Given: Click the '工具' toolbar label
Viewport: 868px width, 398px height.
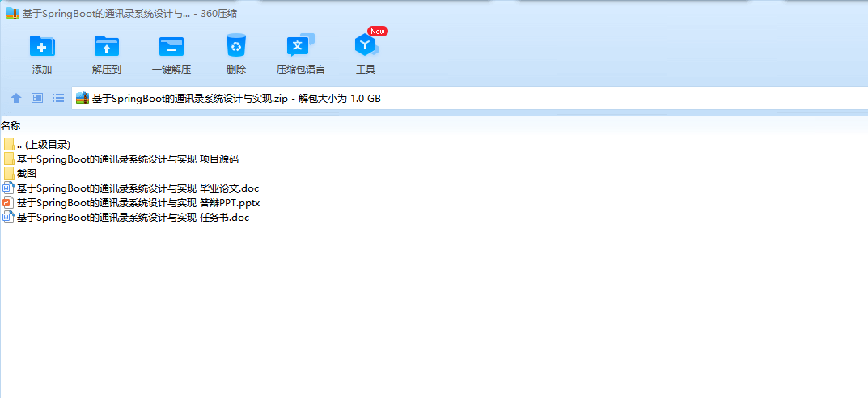Looking at the screenshot, I should [366, 70].
